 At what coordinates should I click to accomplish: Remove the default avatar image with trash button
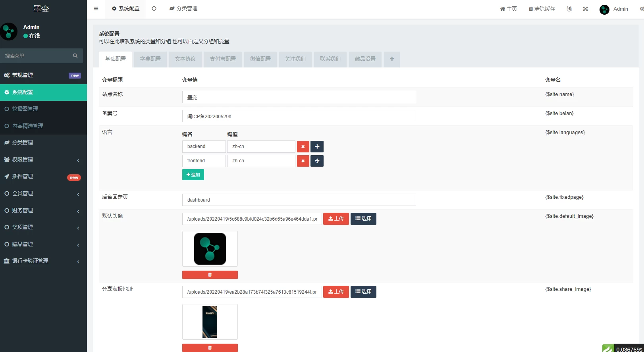(x=210, y=275)
